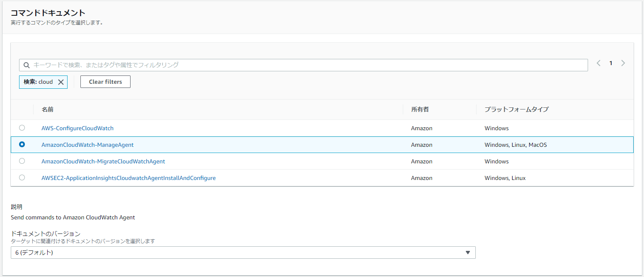Click the search magnifier icon
Screen dimensions: 644x277
(27, 65)
